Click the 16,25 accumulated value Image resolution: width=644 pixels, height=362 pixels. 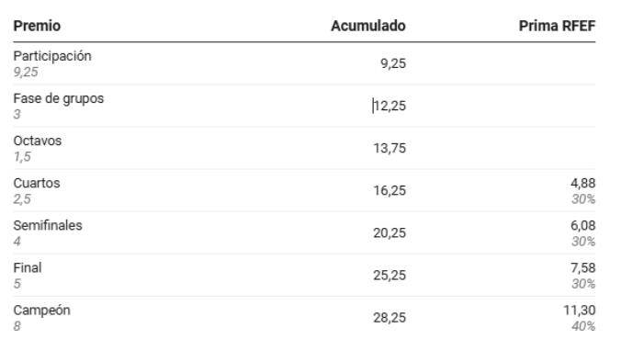tap(390, 191)
